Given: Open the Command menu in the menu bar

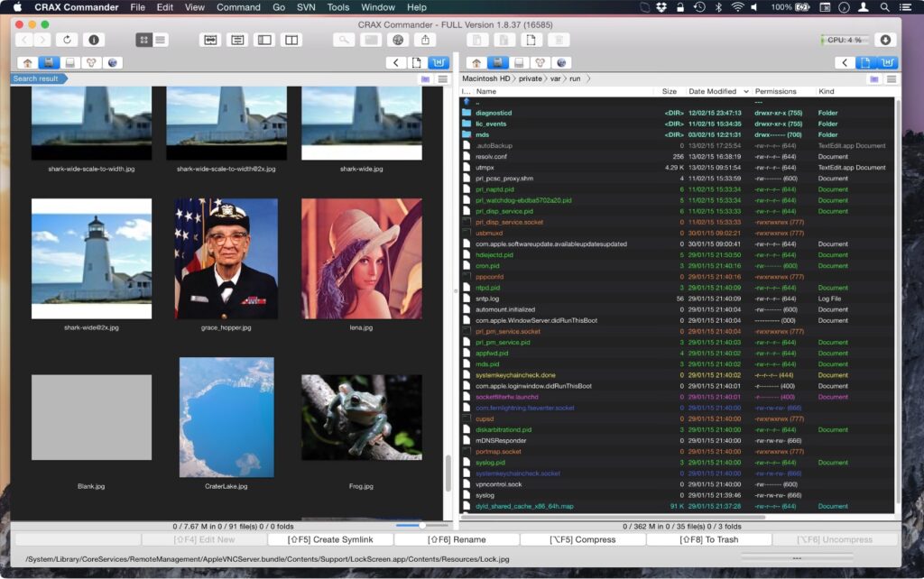Looking at the screenshot, I should pyautogui.click(x=238, y=7).
